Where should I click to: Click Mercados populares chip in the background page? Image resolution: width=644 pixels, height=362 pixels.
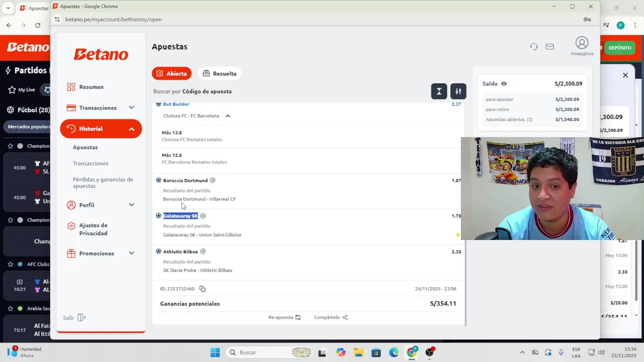(28, 127)
